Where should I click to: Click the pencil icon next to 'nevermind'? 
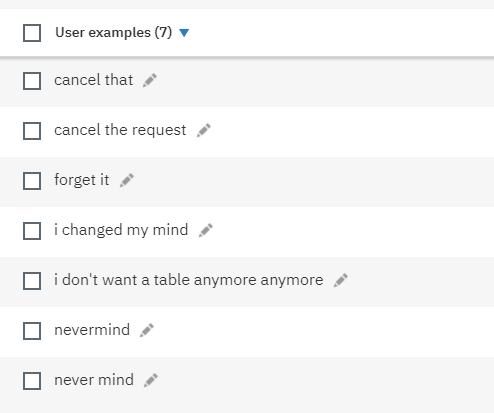point(147,330)
